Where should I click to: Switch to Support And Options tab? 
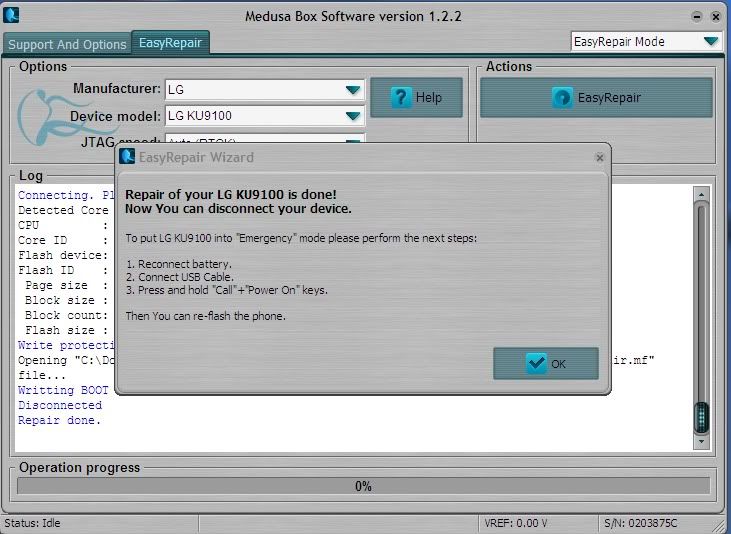tap(67, 44)
